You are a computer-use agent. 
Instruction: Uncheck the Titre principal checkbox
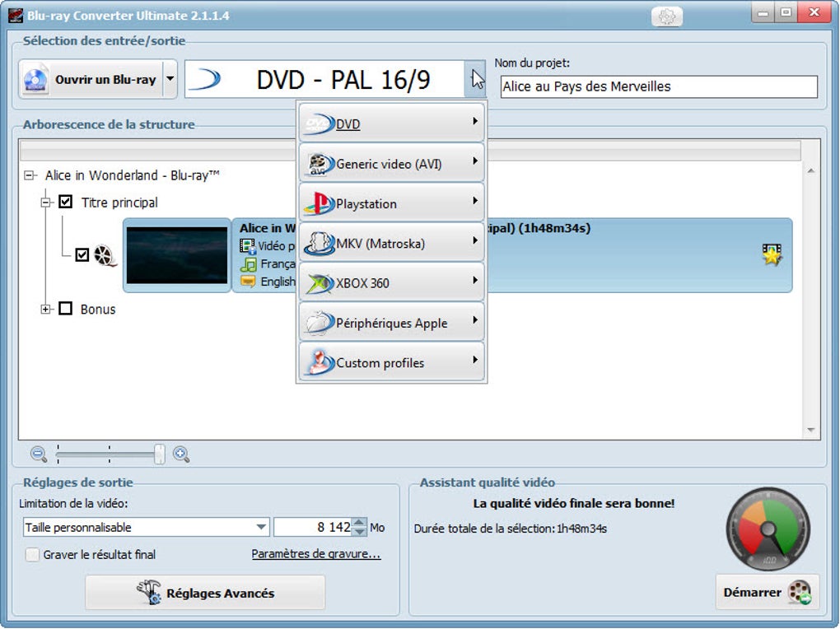tap(65, 202)
